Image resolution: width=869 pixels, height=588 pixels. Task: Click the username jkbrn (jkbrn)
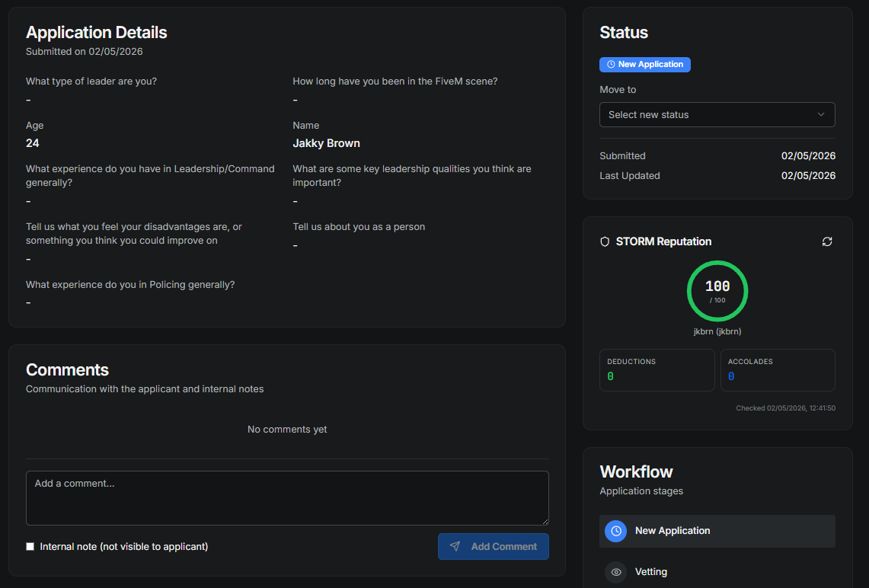pyautogui.click(x=717, y=331)
